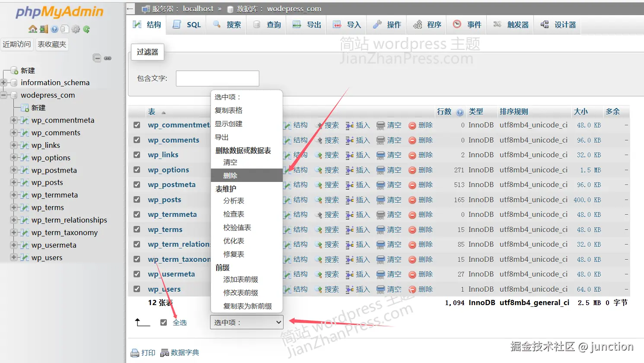Click the wp_posts table icon in sidebar
Image resolution: width=644 pixels, height=363 pixels.
tap(25, 182)
